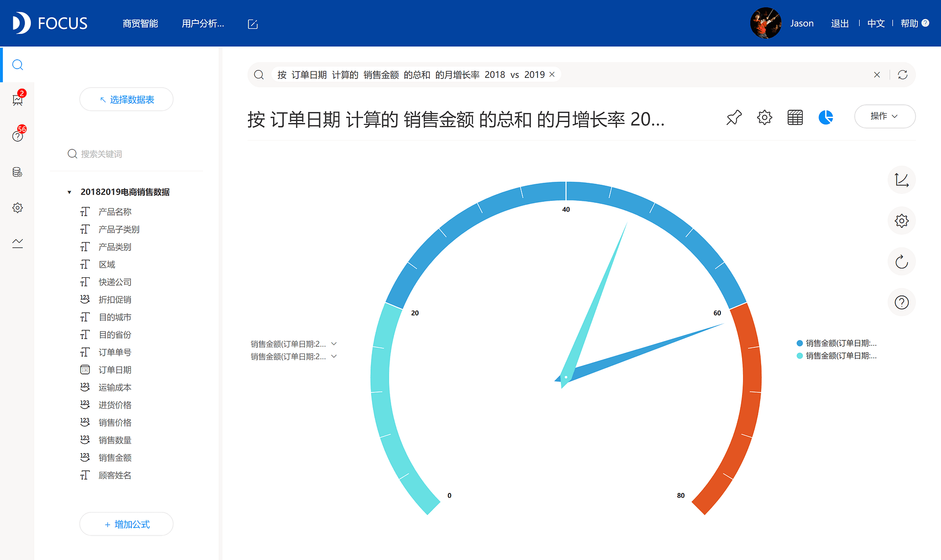Open right panel settings gear icon
The image size is (941, 560).
pos(901,219)
